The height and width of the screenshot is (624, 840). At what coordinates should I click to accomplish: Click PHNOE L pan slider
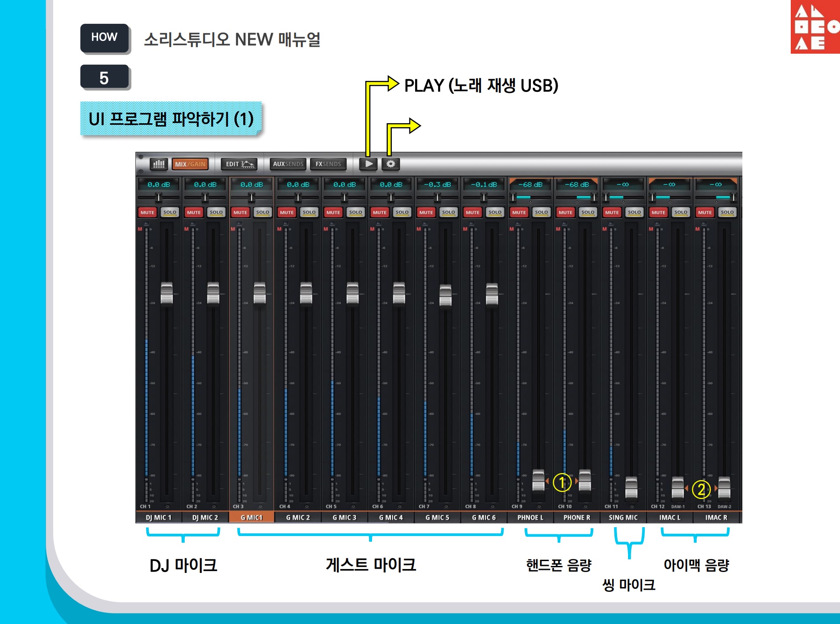click(x=530, y=197)
